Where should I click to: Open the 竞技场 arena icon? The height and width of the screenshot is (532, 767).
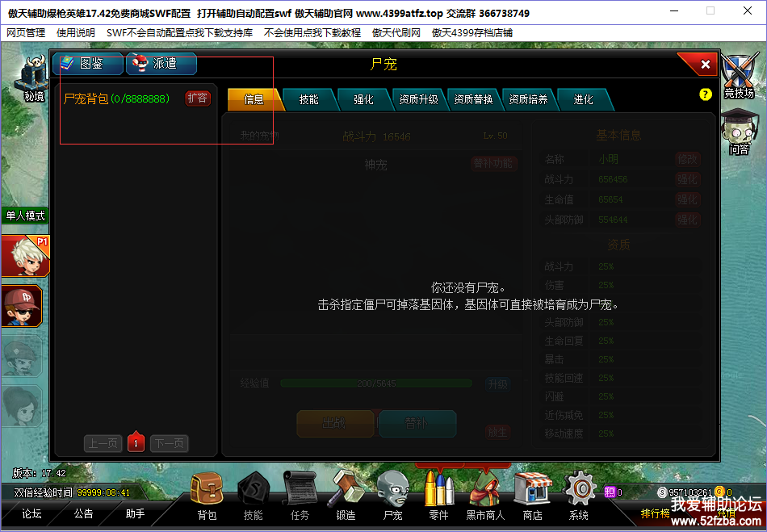tap(740, 76)
